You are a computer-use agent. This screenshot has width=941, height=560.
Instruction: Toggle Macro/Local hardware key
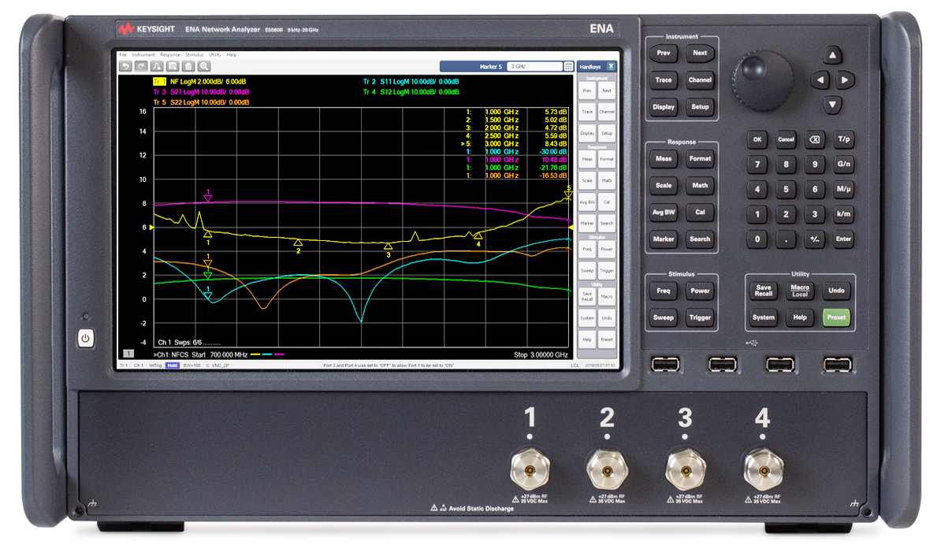800,291
